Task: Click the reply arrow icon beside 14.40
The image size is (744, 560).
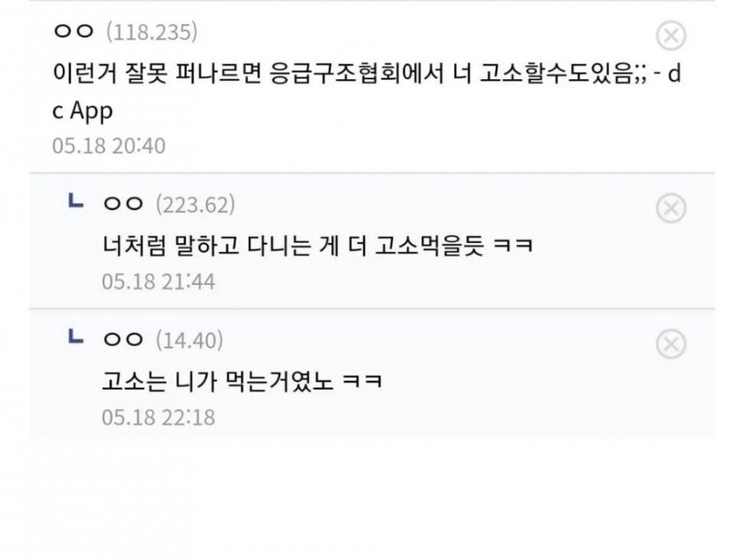Action: tap(76, 337)
